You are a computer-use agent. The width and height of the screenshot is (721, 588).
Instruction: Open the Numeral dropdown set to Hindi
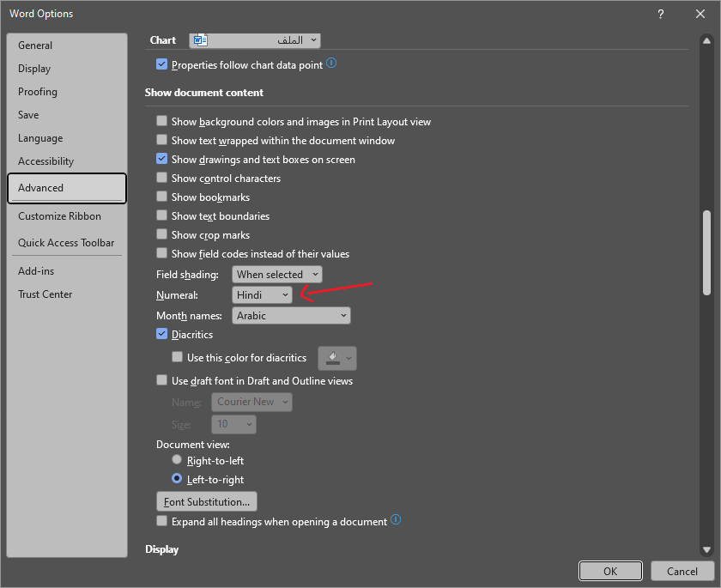coord(262,295)
